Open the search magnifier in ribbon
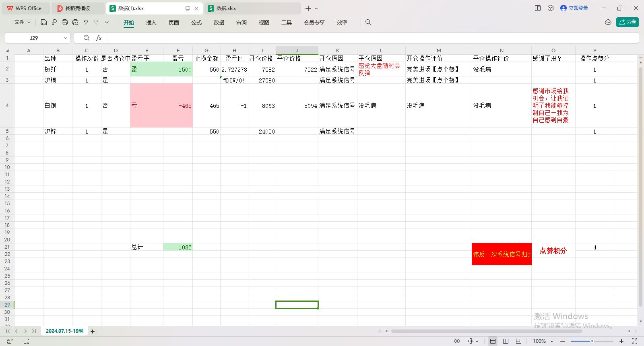 [368, 23]
